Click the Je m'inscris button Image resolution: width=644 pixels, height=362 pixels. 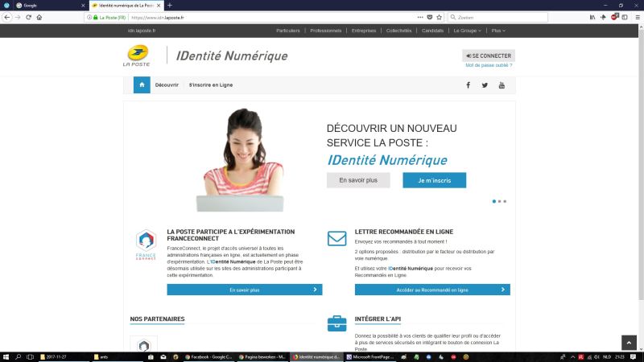(434, 180)
